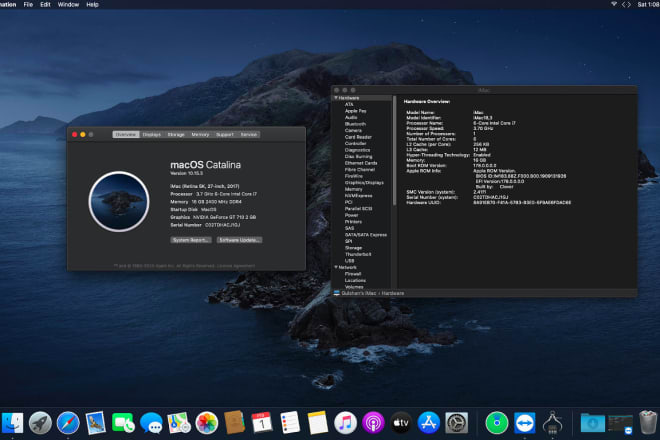
Task: Open the Edit menu
Action: tap(45, 4)
